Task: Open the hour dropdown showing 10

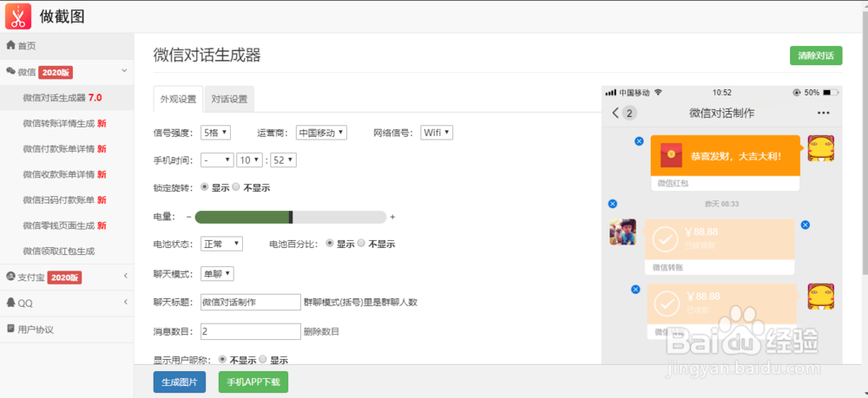Action: [x=250, y=160]
